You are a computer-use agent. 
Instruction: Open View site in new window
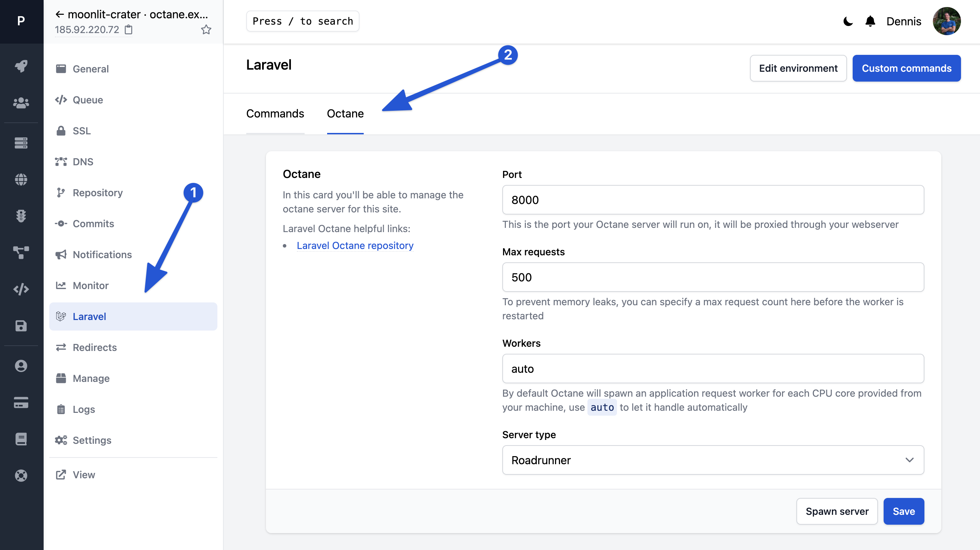133,475
